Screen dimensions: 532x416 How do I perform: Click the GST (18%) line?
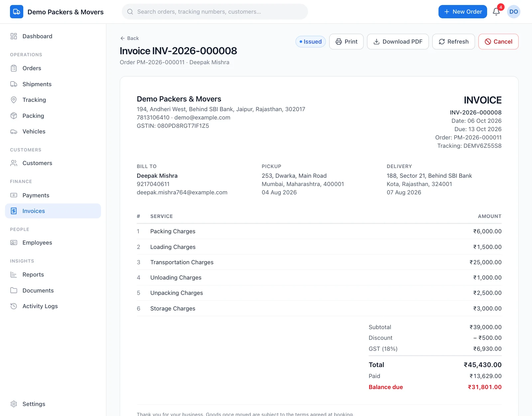click(435, 349)
